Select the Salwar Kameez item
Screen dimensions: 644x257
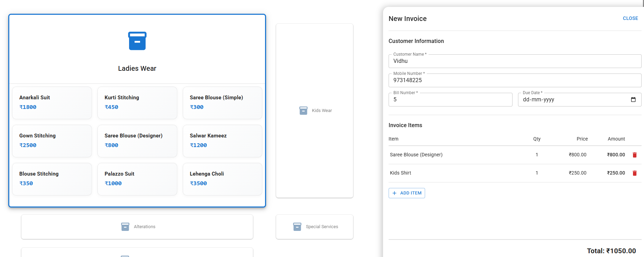click(222, 141)
